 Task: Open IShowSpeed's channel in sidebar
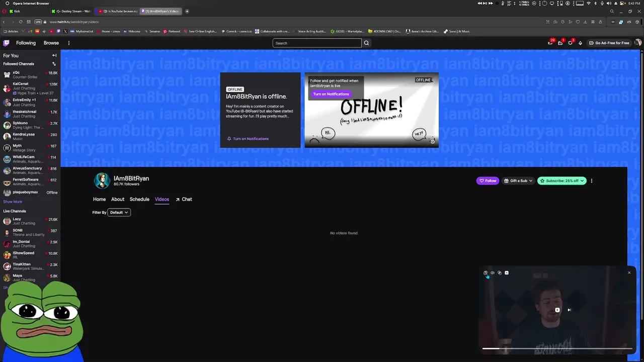(x=30, y=255)
